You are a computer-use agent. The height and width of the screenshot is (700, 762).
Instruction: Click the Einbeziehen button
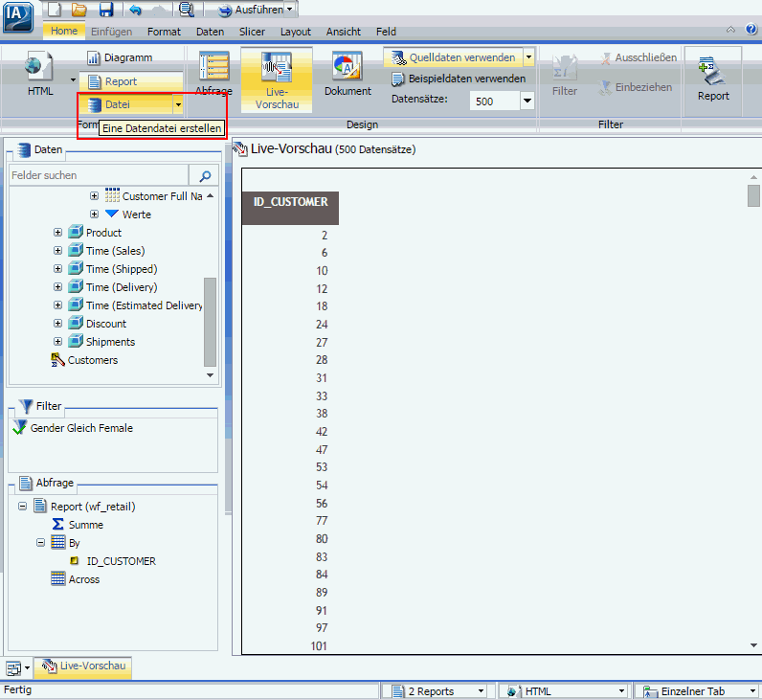pyautogui.click(x=636, y=87)
